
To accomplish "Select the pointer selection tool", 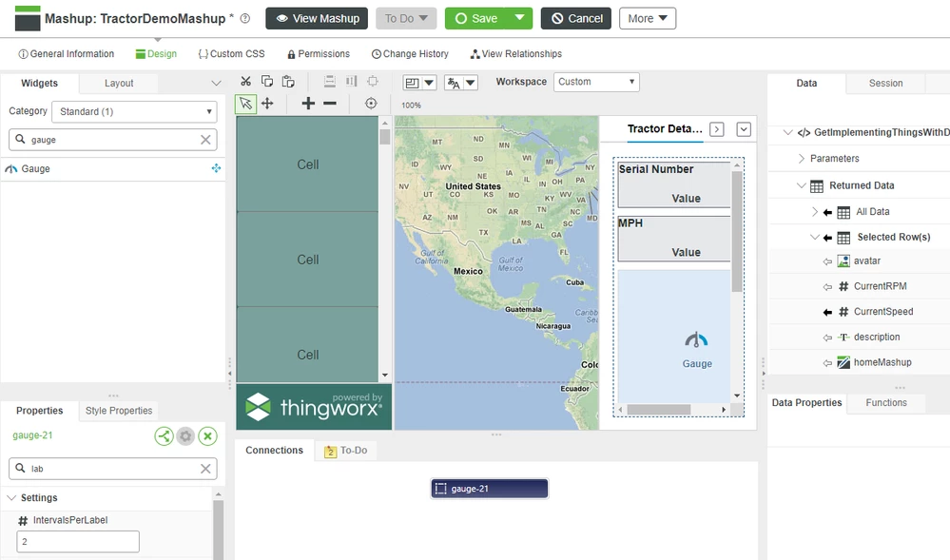I will pyautogui.click(x=245, y=104).
